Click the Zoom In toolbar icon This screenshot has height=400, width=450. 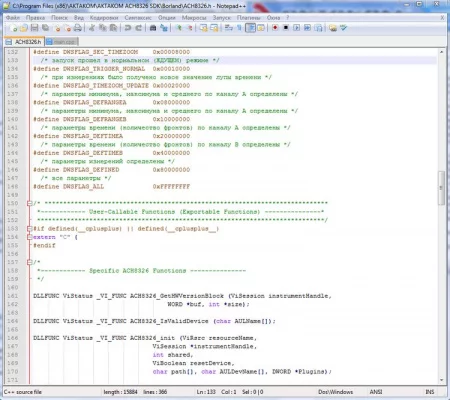click(179, 28)
